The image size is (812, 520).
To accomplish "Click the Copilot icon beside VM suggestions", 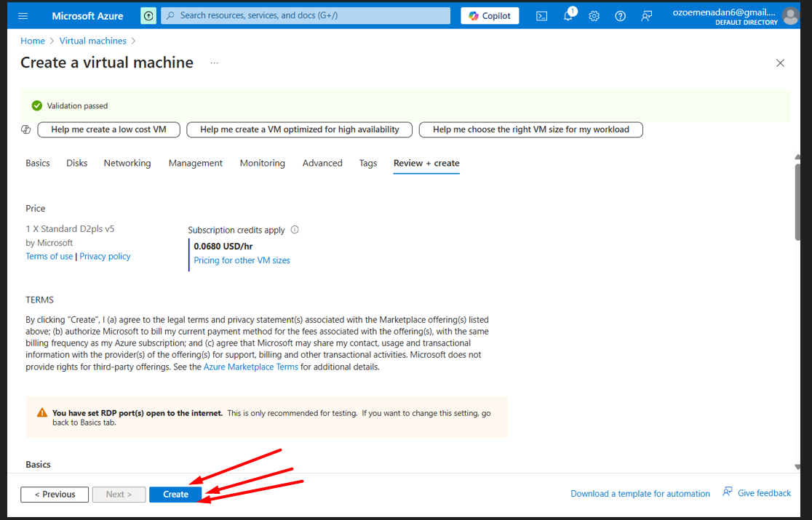I will (x=26, y=129).
